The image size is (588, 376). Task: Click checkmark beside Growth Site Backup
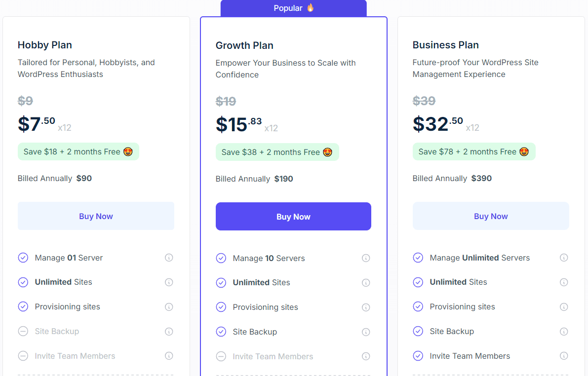click(221, 332)
